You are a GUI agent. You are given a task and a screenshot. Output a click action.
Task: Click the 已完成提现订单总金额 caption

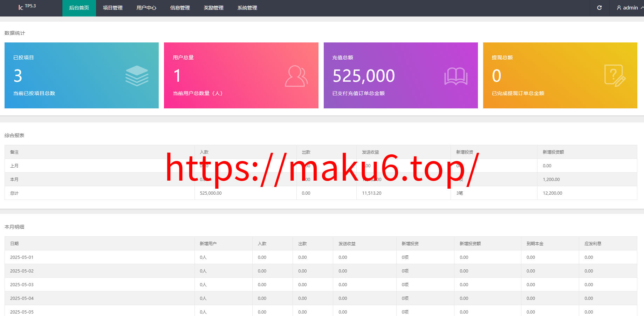pyautogui.click(x=518, y=93)
